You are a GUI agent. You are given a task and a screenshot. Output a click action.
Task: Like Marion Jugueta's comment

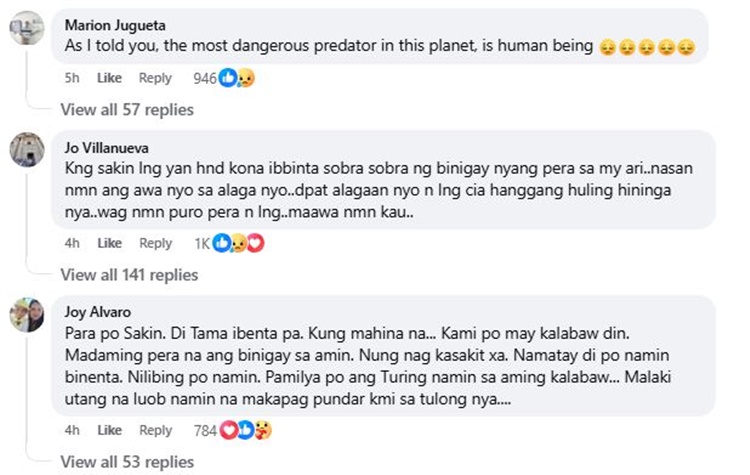pyautogui.click(x=109, y=78)
